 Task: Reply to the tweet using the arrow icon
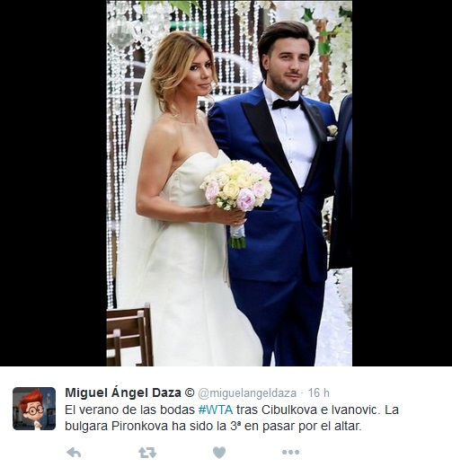tap(74, 453)
